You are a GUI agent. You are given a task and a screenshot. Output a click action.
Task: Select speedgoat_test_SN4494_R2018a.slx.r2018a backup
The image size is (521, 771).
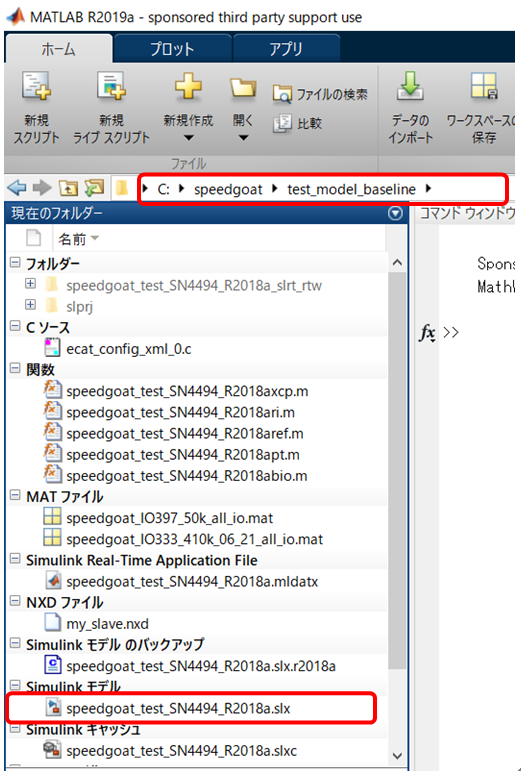click(x=201, y=666)
